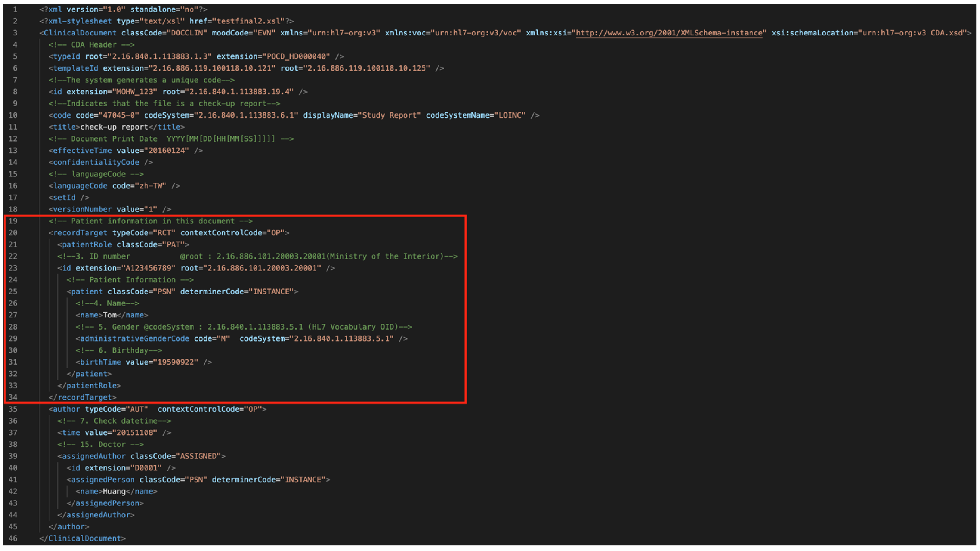Click the assignedAuthor opening tag
Image resolution: width=980 pixels, height=551 pixels.
pyautogui.click(x=94, y=456)
